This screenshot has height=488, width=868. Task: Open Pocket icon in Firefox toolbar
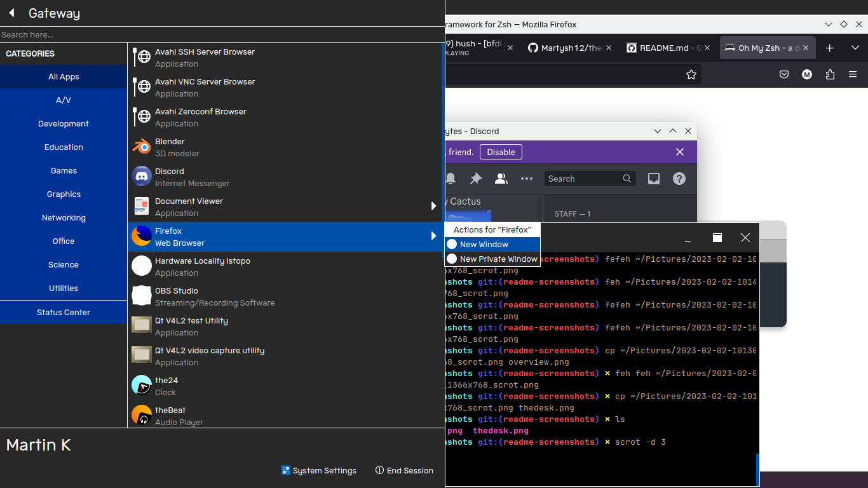coord(784,74)
